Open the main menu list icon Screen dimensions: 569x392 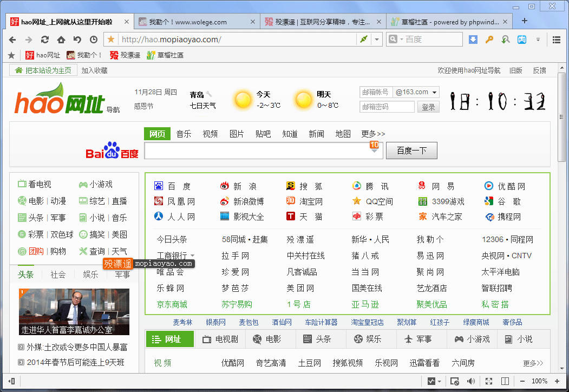coord(557,40)
